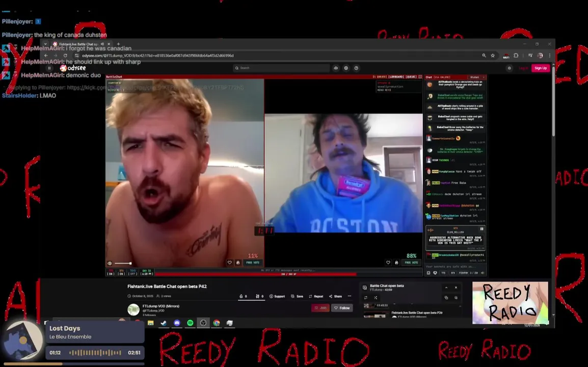This screenshot has width=588, height=367.
Task: Open the Odysee sidebar hamburger menu
Action: pos(49,68)
